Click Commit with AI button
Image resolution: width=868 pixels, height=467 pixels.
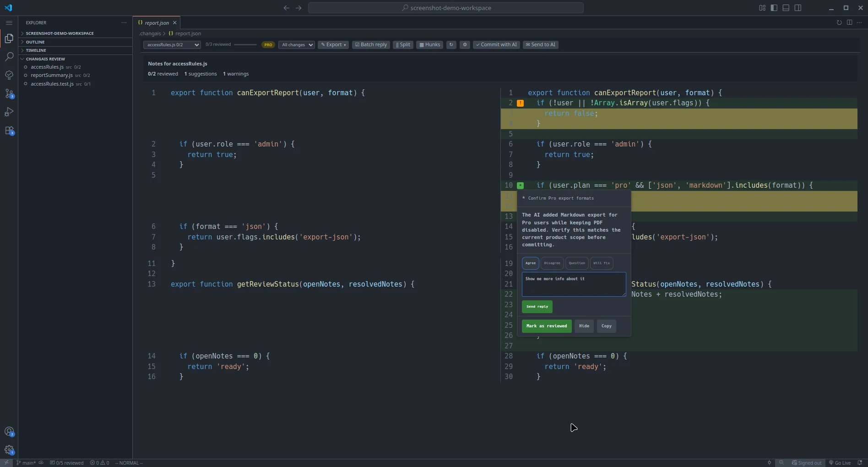coord(496,45)
